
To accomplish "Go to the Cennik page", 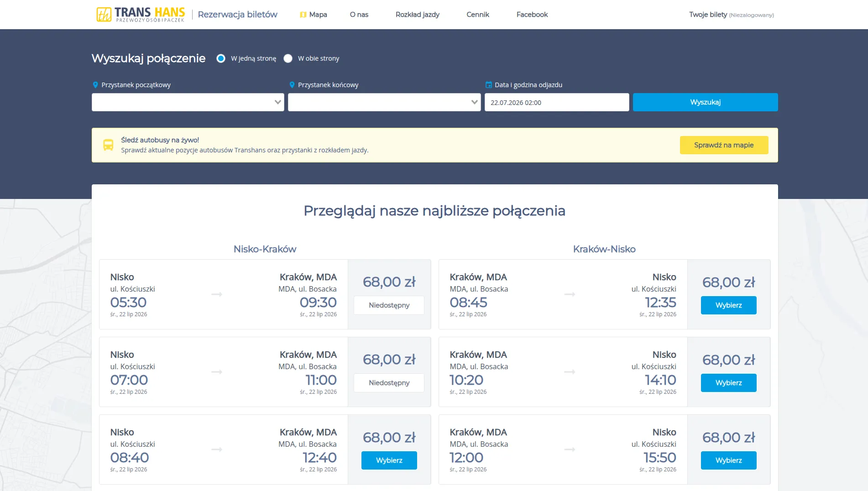I will (478, 15).
